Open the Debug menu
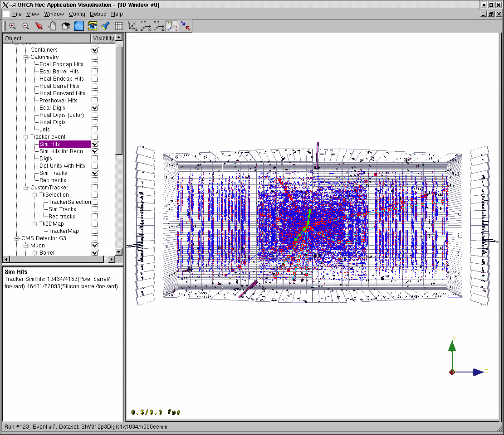This screenshot has height=435, width=504. pyautogui.click(x=98, y=14)
